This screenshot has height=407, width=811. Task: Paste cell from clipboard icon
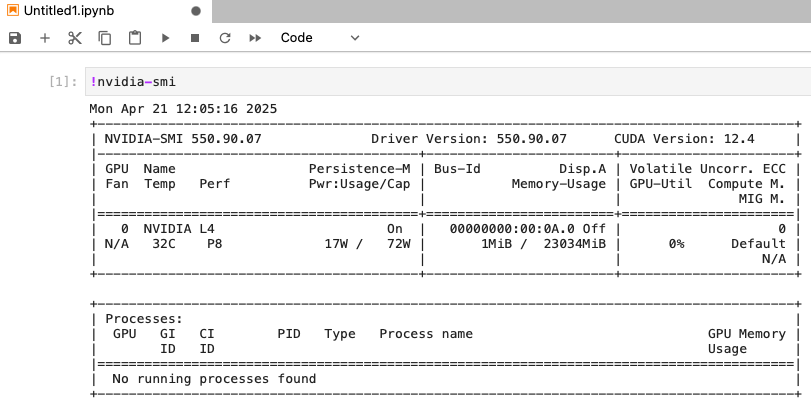pos(135,38)
